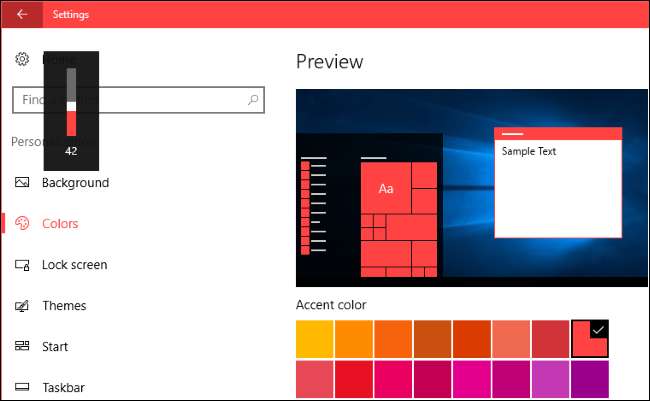Image resolution: width=650 pixels, height=401 pixels.
Task: Click the Sample Text preview window
Action: (x=558, y=182)
